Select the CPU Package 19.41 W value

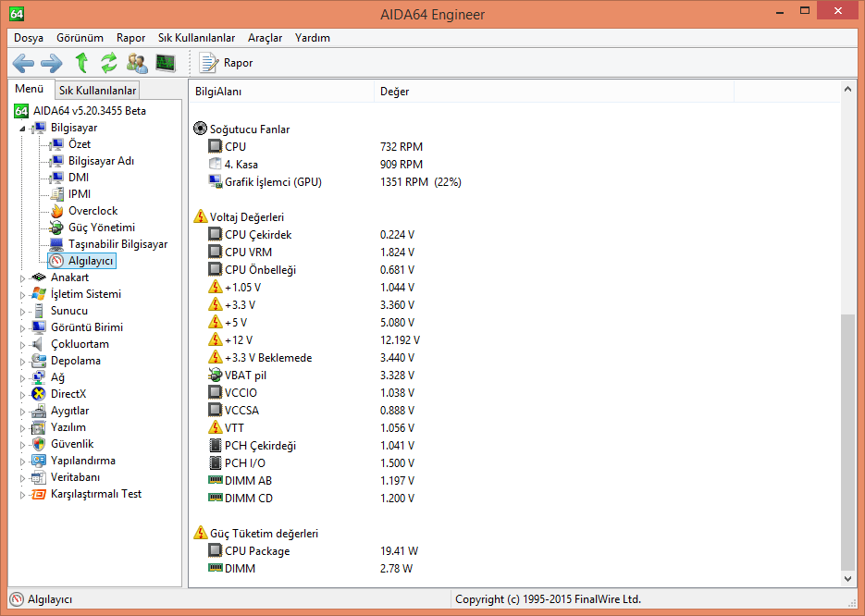click(x=399, y=551)
